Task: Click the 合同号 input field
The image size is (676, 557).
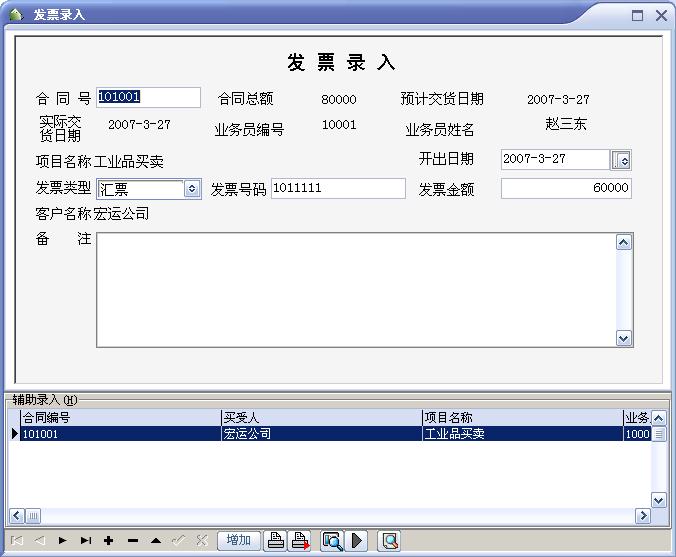Action: (x=148, y=97)
